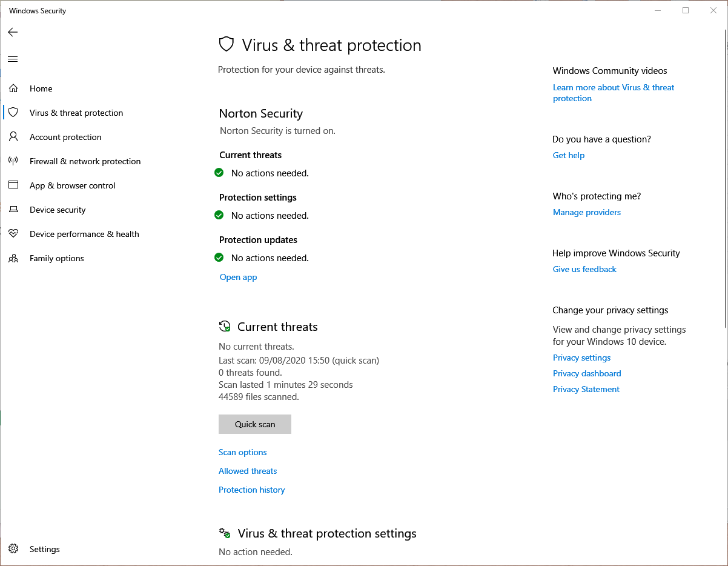Click the Family options people icon
The height and width of the screenshot is (566, 728).
point(13,258)
